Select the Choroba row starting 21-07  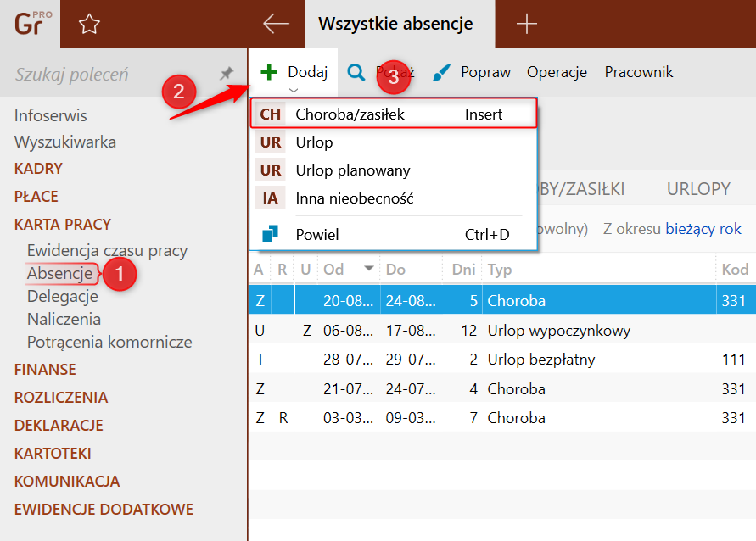click(x=502, y=388)
